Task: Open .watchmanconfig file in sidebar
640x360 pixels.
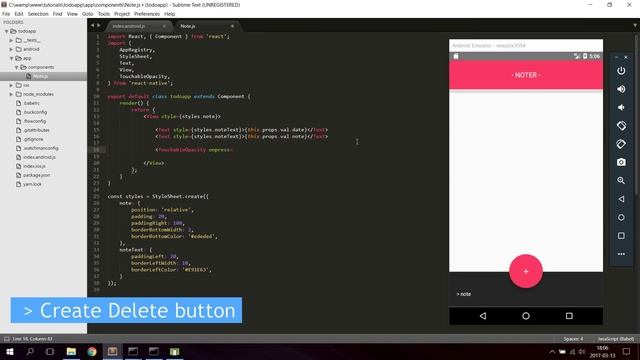Action: pos(41,148)
